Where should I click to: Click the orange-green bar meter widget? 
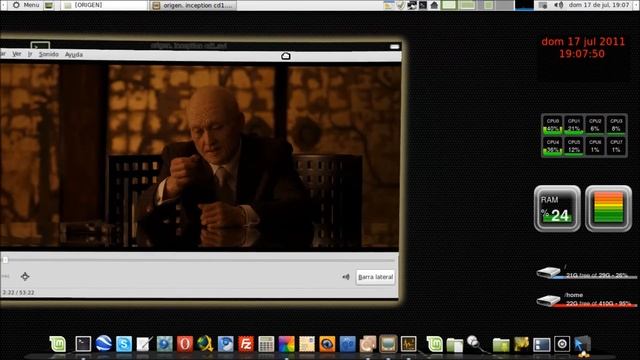click(x=608, y=209)
